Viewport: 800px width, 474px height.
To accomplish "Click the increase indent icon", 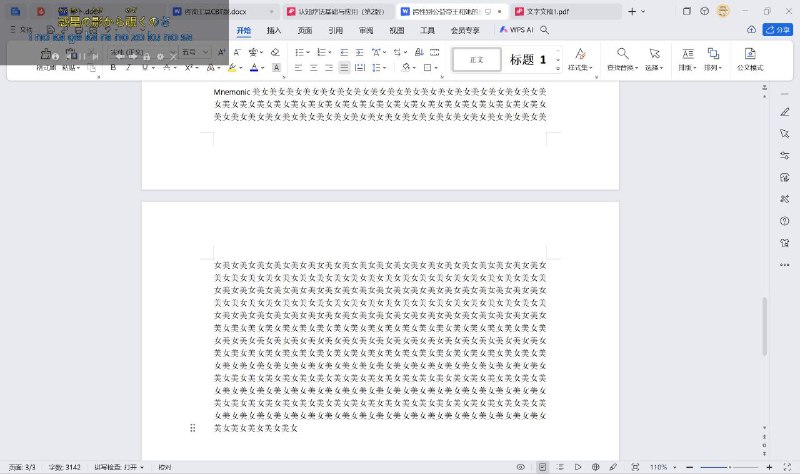I will (x=360, y=52).
